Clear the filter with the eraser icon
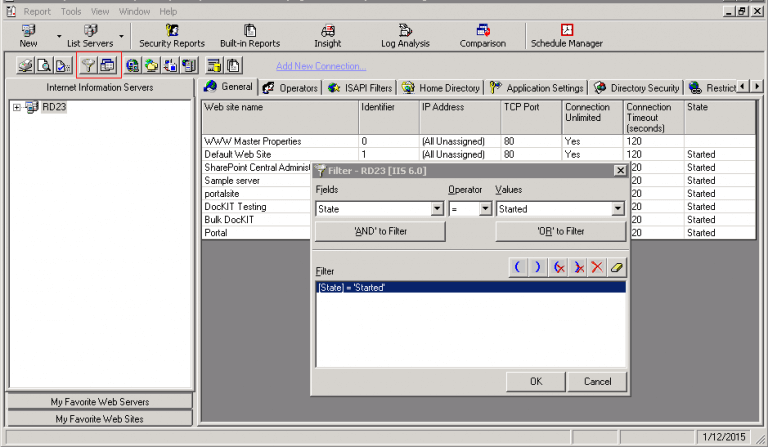The width and height of the screenshot is (768, 447). (x=617, y=267)
